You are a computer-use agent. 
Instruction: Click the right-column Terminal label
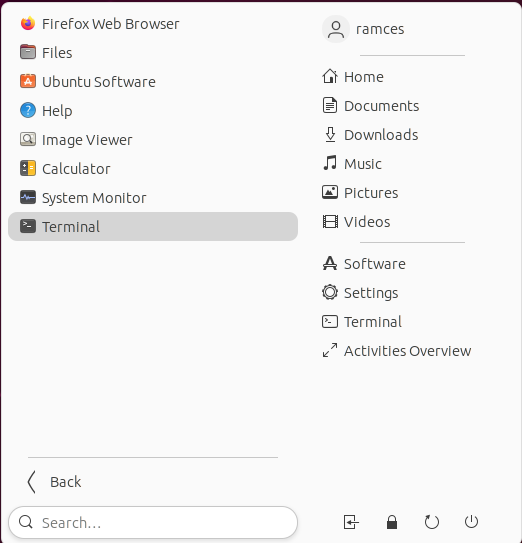[373, 322]
